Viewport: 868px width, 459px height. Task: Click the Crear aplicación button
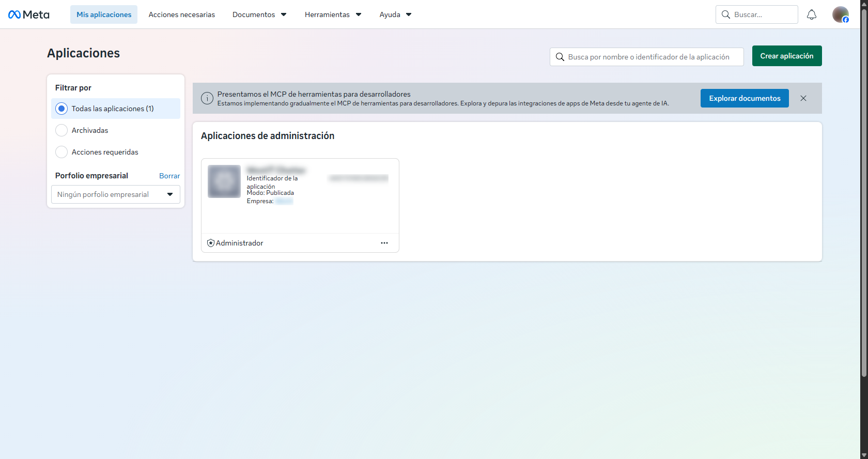tap(787, 56)
